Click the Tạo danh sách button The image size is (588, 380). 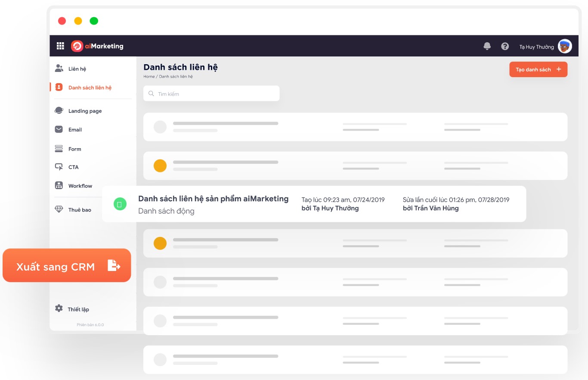point(538,69)
